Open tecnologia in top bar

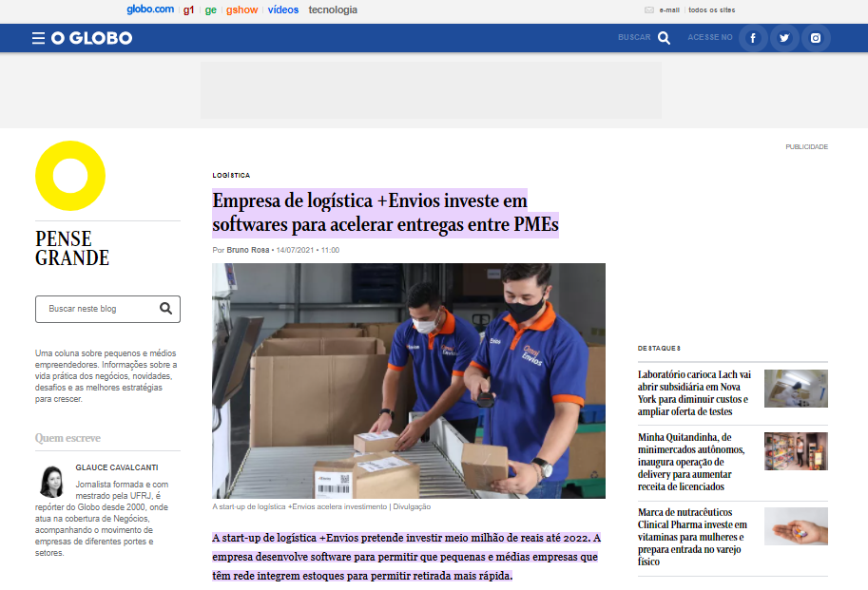(x=333, y=10)
